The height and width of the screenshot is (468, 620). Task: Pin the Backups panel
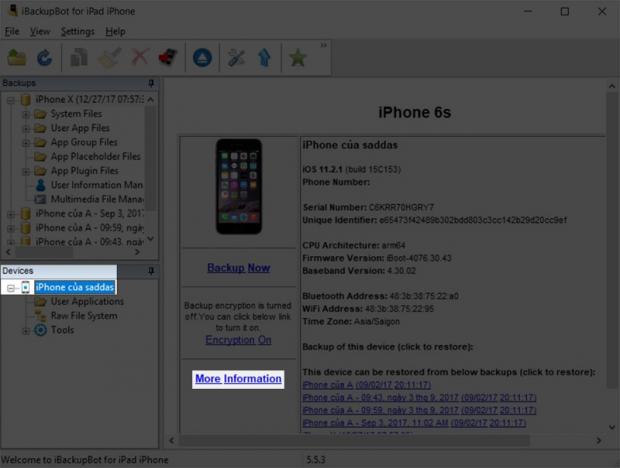(151, 83)
